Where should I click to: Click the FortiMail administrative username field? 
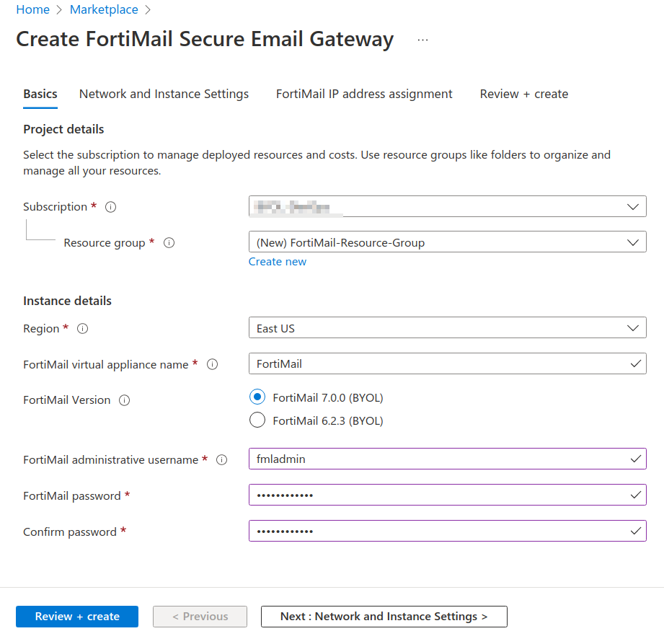point(440,459)
